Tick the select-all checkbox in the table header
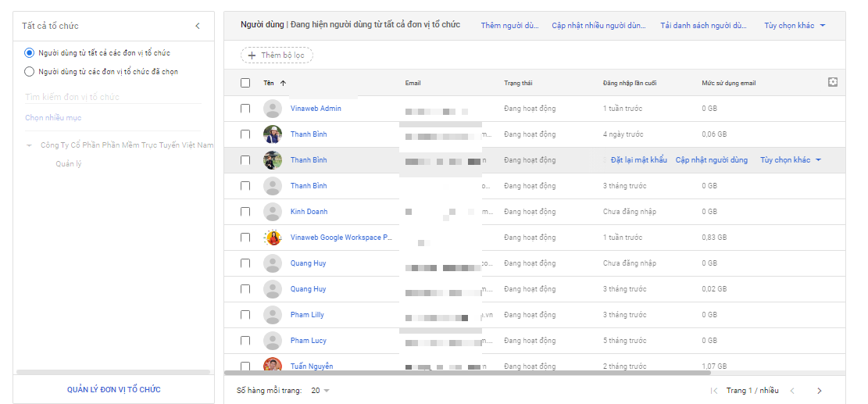 [x=245, y=83]
